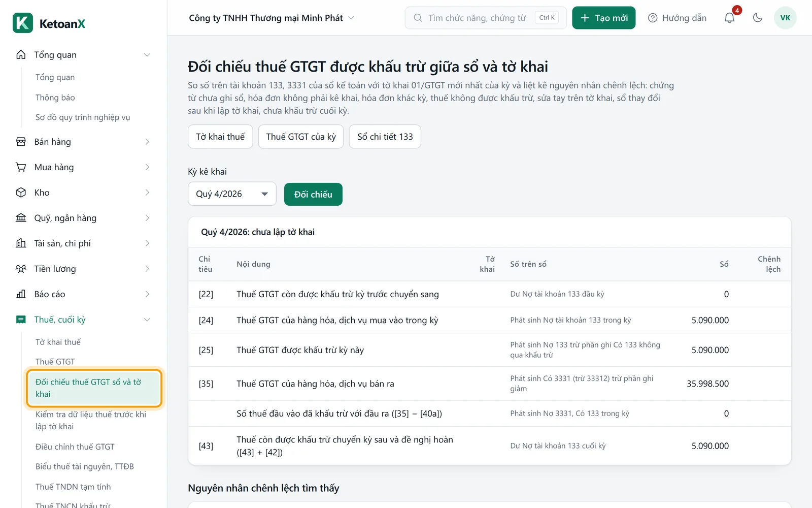This screenshot has height=508, width=812.
Task: Click the KetoanX logo icon
Action: (23, 23)
